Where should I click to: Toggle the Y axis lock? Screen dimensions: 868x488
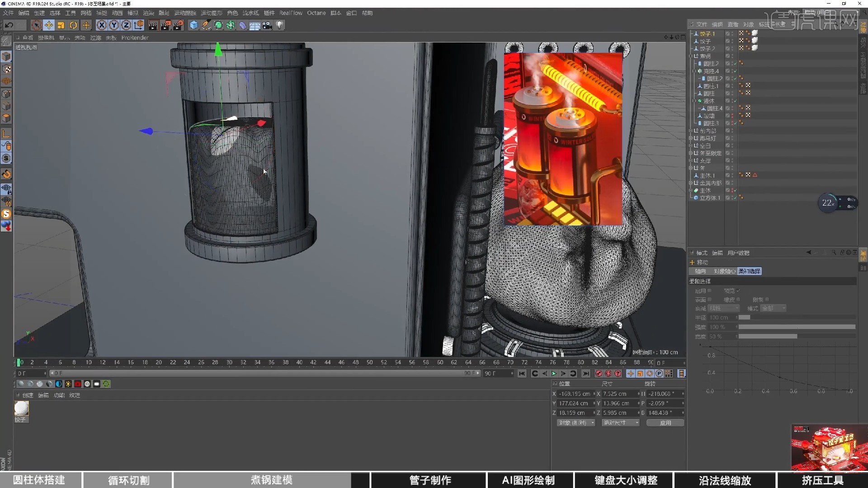(114, 25)
